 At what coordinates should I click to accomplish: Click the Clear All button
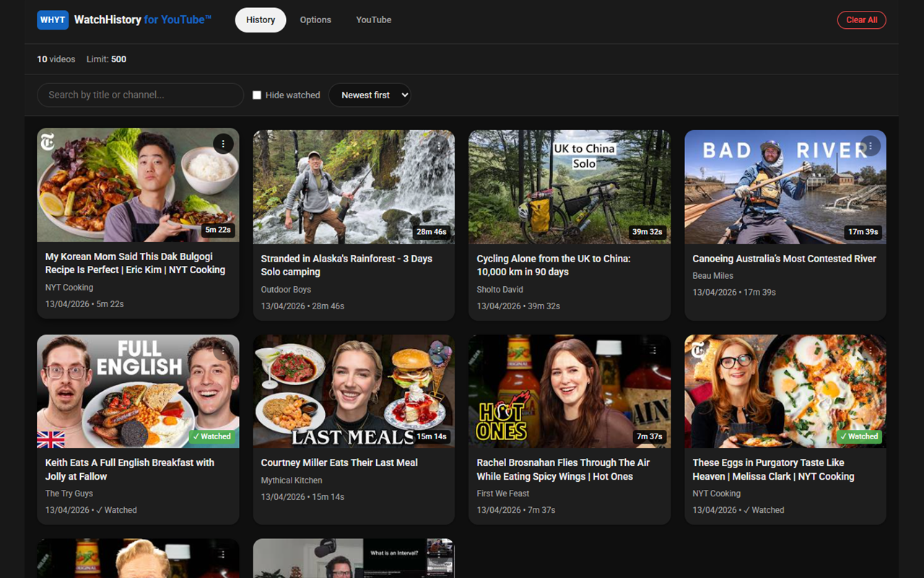pos(861,20)
